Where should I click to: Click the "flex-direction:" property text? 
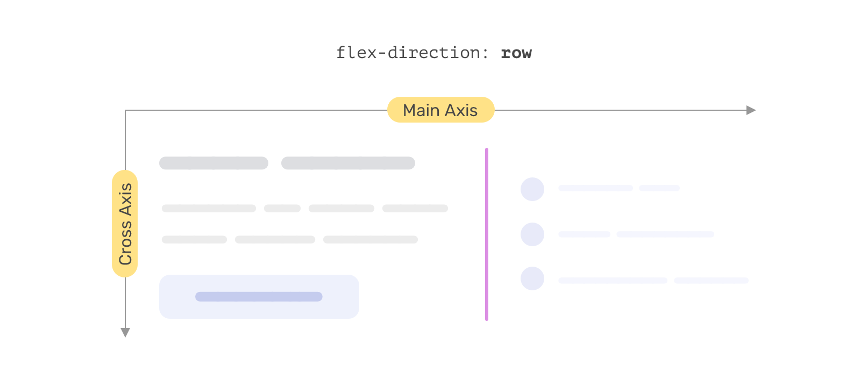pos(412,53)
